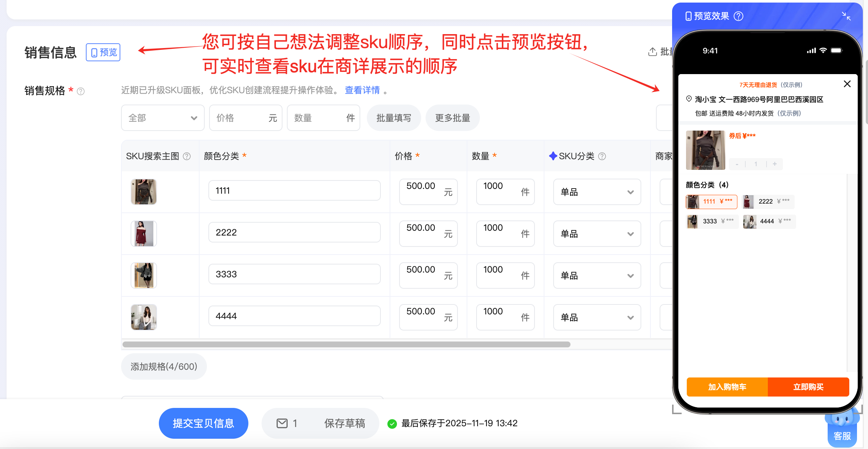Click the 提交宝贝信息 submit button
Screen dimensions: 868x449
coord(203,423)
